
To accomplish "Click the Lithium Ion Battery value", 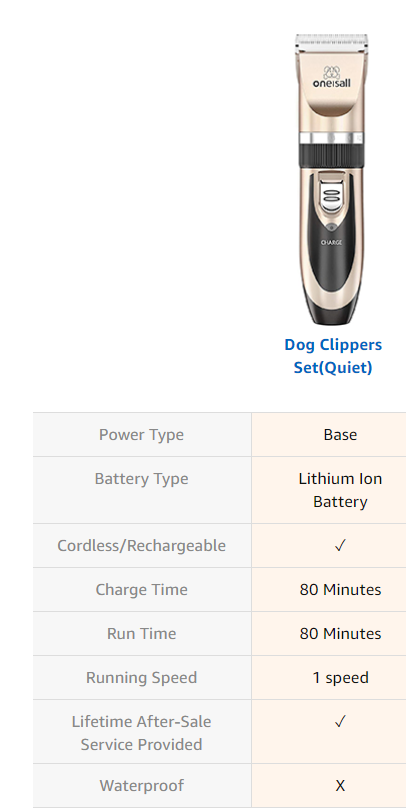I will [340, 490].
